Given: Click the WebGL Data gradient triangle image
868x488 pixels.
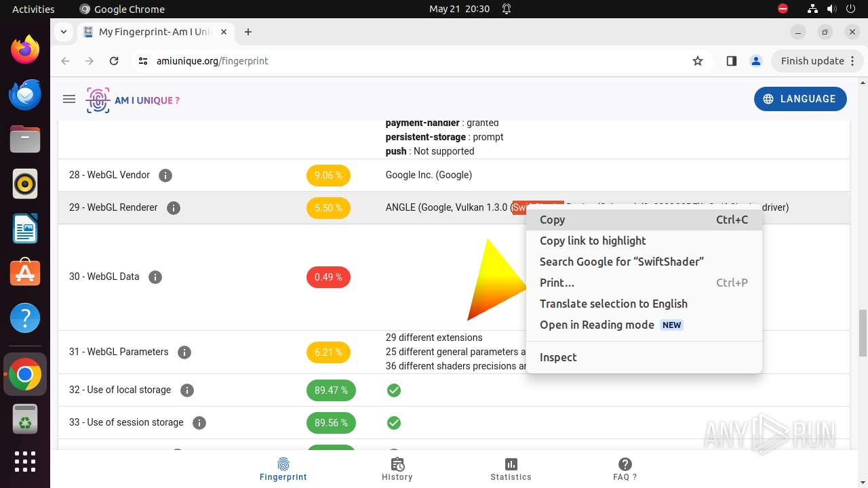Looking at the screenshot, I should pos(497,279).
